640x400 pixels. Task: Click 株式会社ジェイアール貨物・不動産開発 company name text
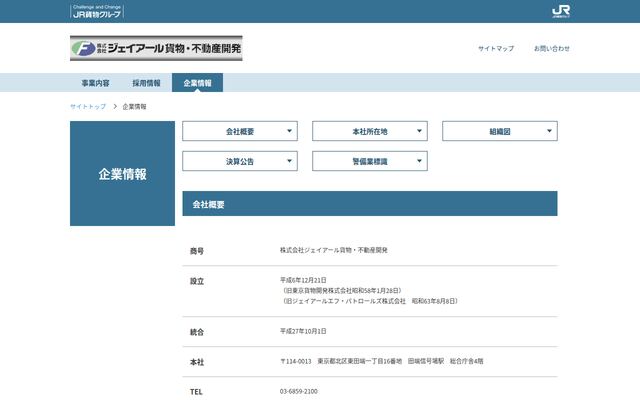333,250
